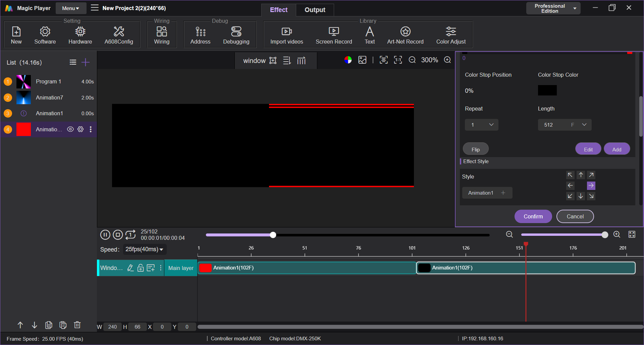The height and width of the screenshot is (345, 644).
Task: Select up-left diagonal direction style
Action: (570, 175)
